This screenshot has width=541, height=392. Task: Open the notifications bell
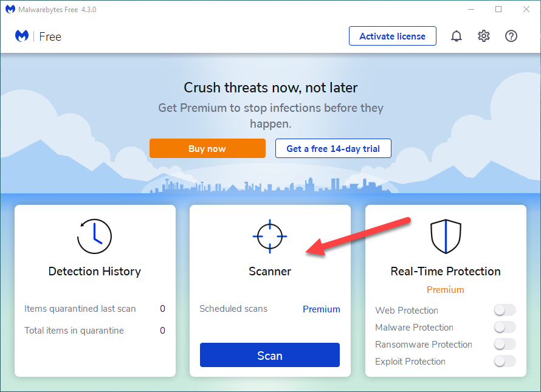click(x=457, y=36)
